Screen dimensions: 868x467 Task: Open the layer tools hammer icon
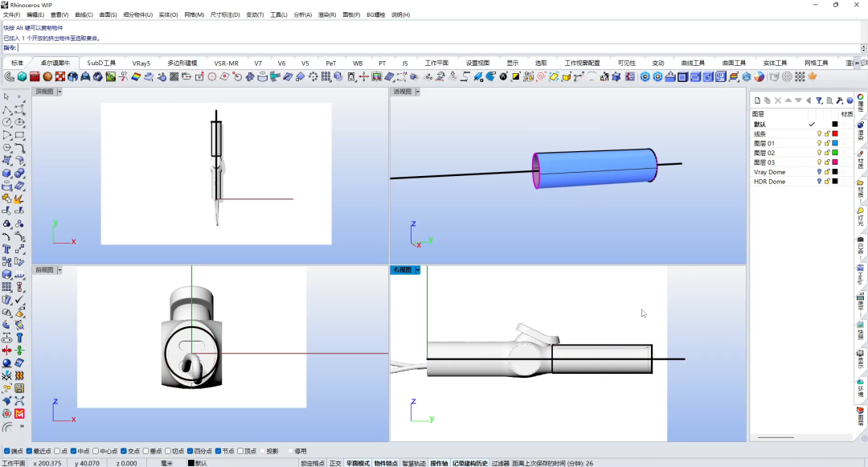[839, 100]
